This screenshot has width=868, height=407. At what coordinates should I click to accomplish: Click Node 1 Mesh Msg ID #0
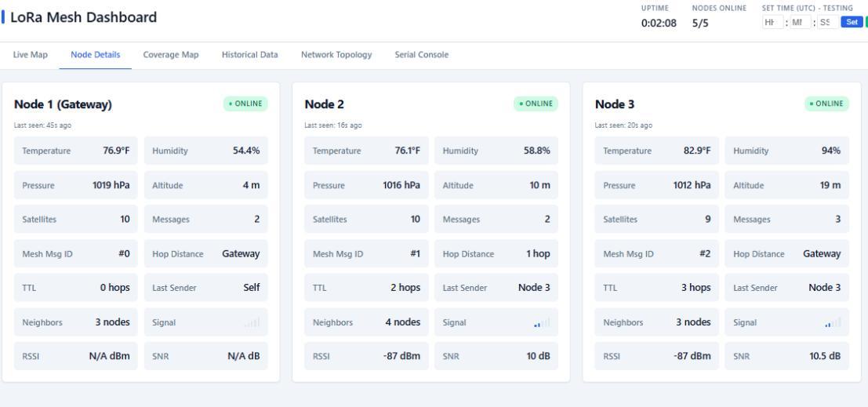tap(124, 253)
